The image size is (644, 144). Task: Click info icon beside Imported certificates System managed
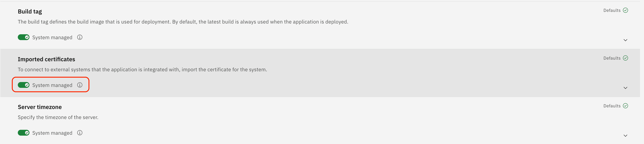tap(80, 85)
